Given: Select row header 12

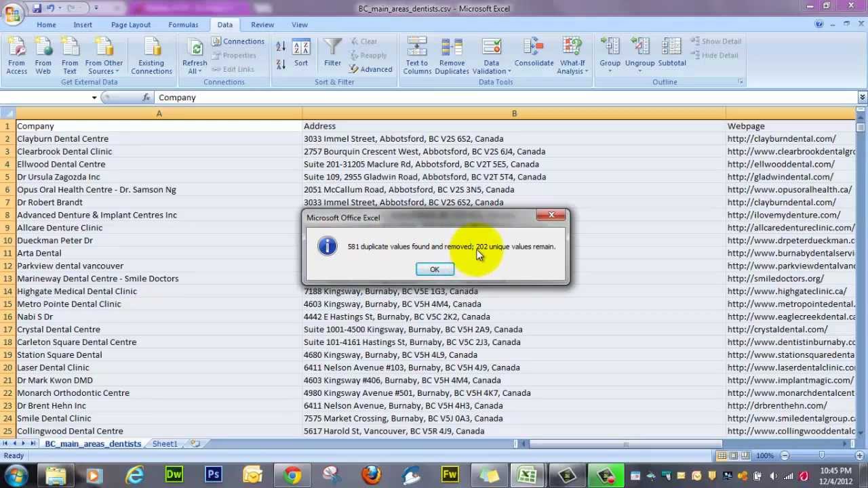Looking at the screenshot, I should (7, 266).
